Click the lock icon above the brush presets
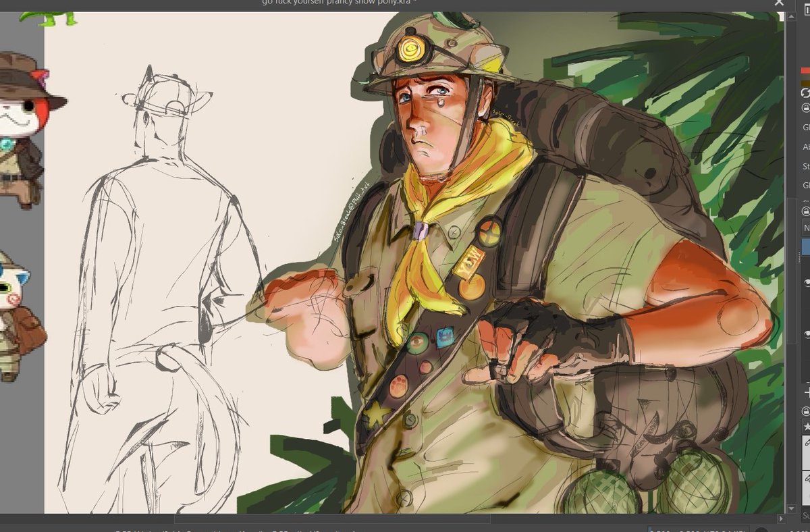The image size is (810, 532). coord(806,411)
